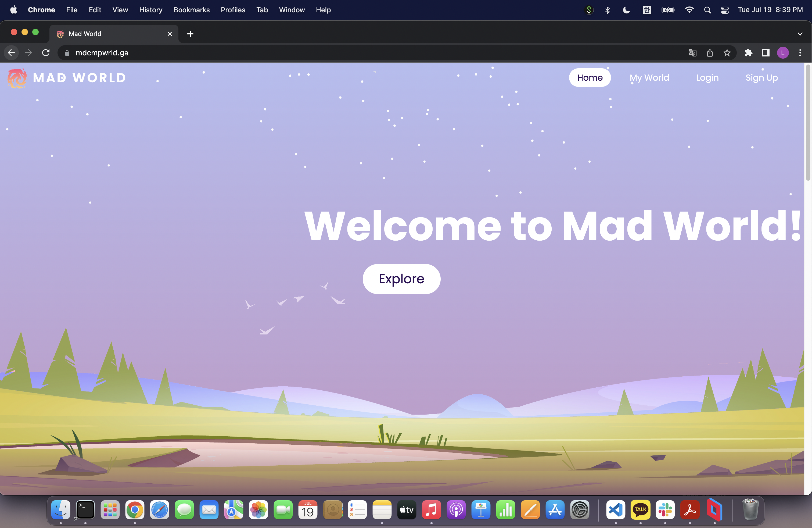Open the View menu

coord(120,10)
